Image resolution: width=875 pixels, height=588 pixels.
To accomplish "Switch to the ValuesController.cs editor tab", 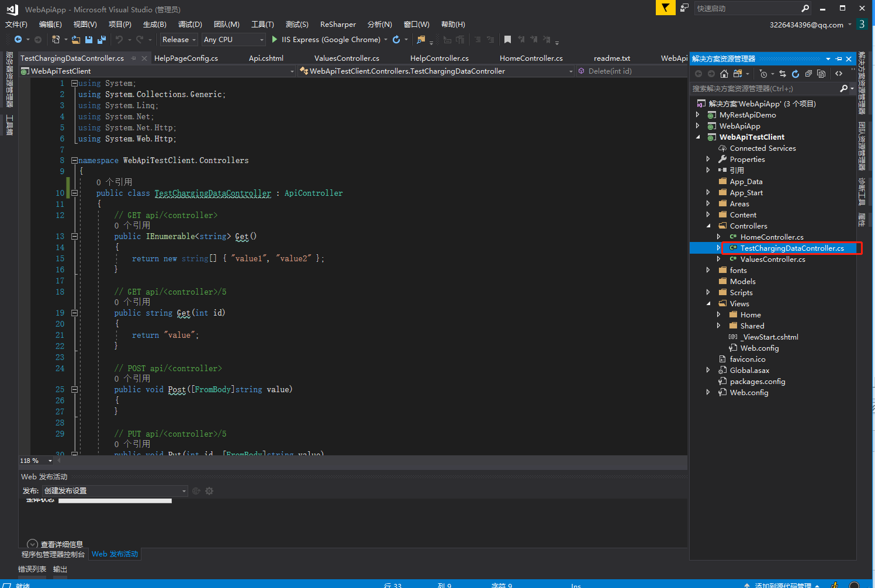I will 347,58.
